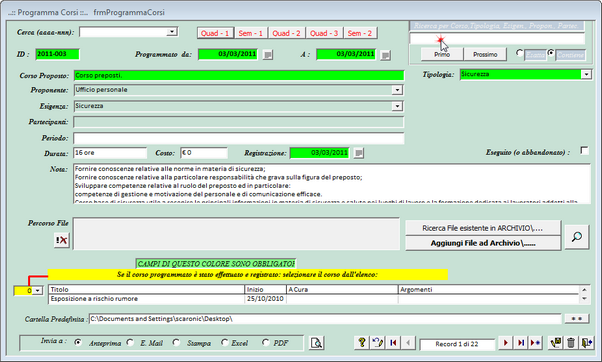Expand the yellow course selector dropdown
This screenshot has width=602, height=362.
tap(38, 291)
